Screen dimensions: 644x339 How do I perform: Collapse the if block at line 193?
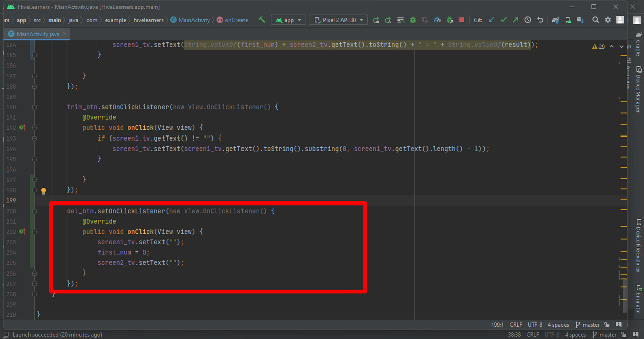[x=34, y=139]
